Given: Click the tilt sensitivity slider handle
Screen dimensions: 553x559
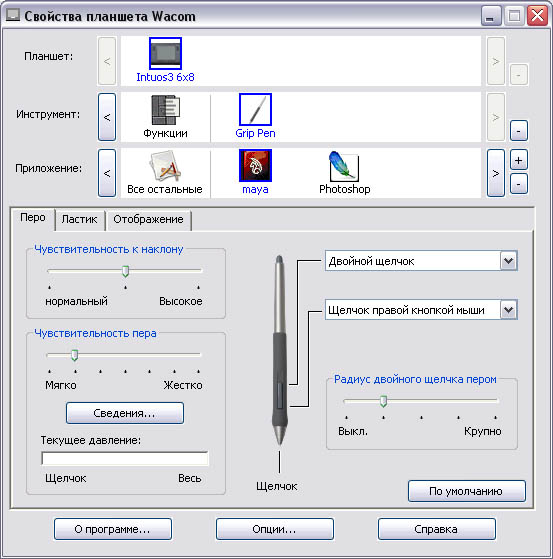Looking at the screenshot, I should coord(125,271).
